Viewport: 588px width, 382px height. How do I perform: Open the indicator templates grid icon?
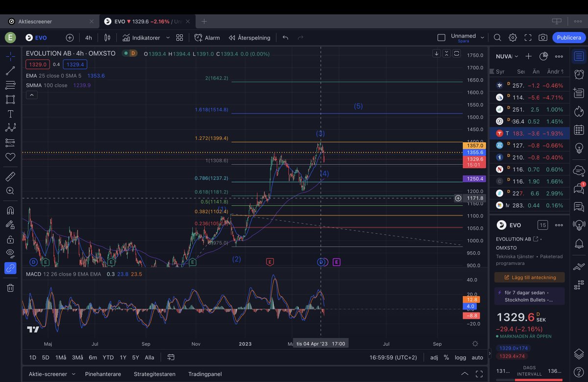[180, 38]
